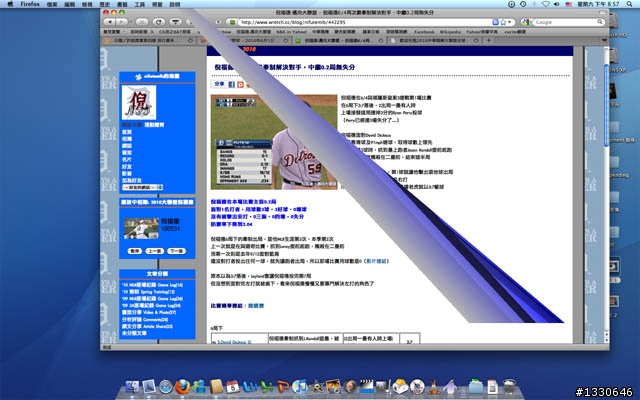Viewport: 640px width, 400px height.
Task: Launch Microsoft PowerPoint from the Dock
Action: coord(283,387)
